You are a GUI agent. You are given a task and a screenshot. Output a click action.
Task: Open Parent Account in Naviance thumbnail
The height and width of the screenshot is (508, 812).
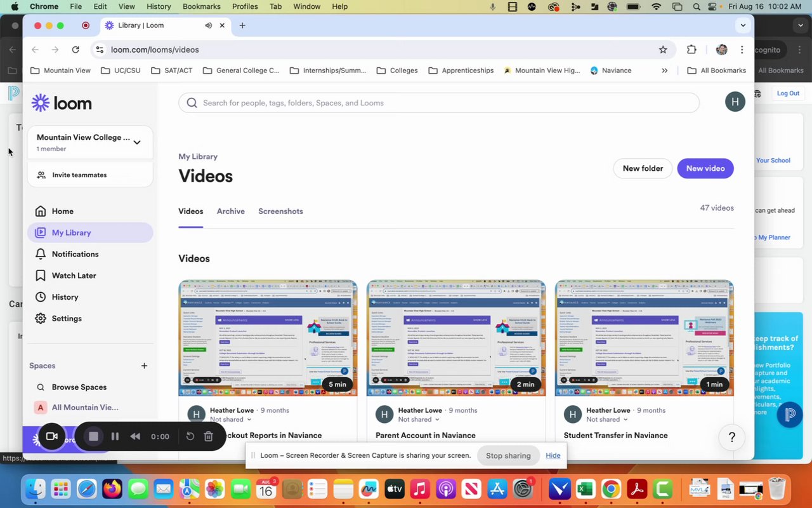456,338
